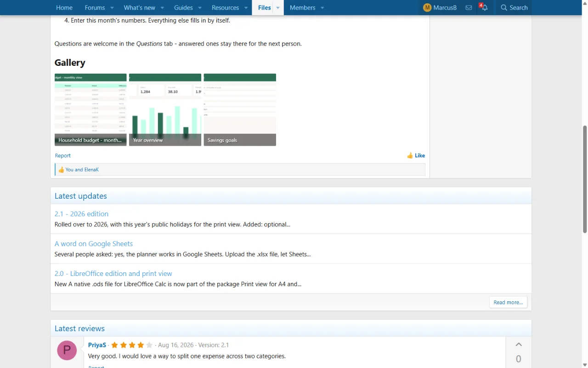The width and height of the screenshot is (588, 368).
Task: Open the '2.1 - 2026 edition' update
Action: point(81,214)
